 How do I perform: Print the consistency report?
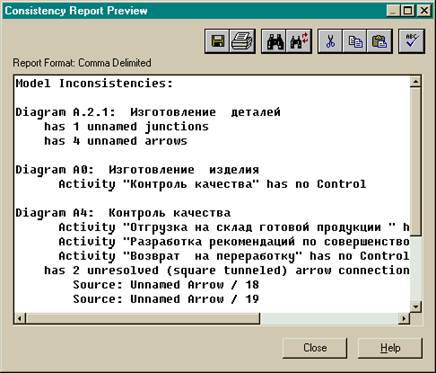click(242, 41)
